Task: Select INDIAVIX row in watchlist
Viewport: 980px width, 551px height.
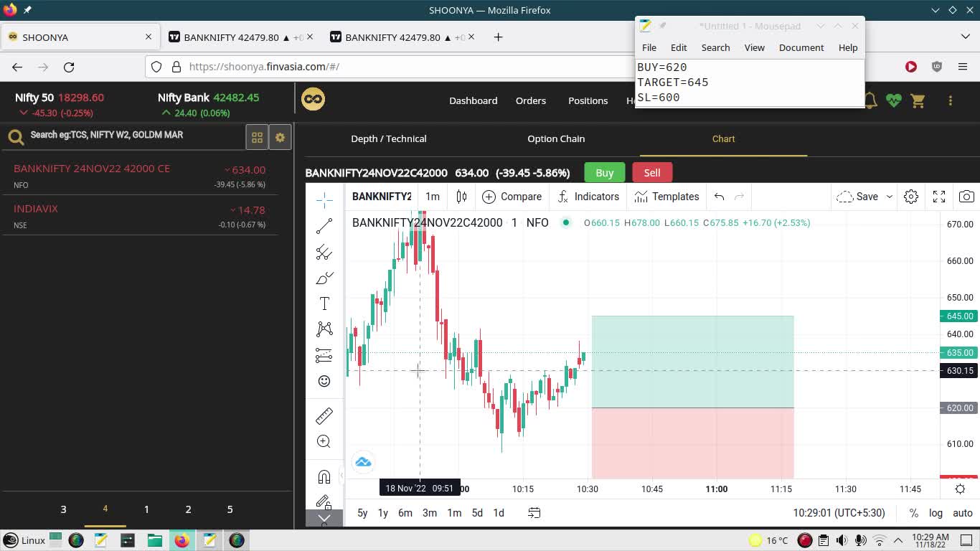Action: pos(139,216)
